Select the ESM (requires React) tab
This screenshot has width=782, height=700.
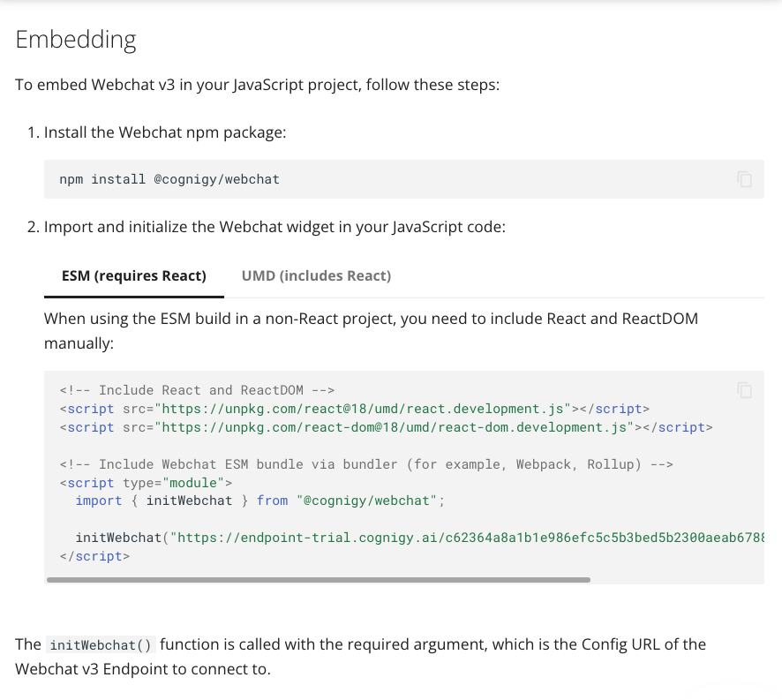[x=133, y=275]
